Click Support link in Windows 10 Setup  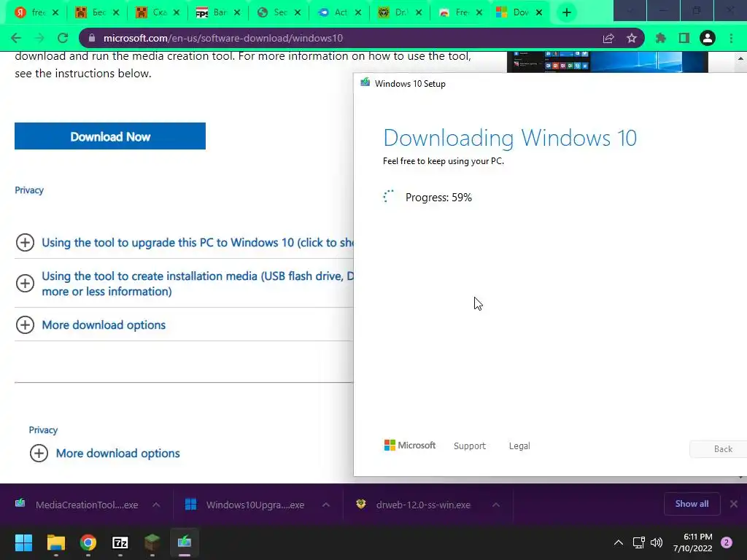(x=470, y=446)
